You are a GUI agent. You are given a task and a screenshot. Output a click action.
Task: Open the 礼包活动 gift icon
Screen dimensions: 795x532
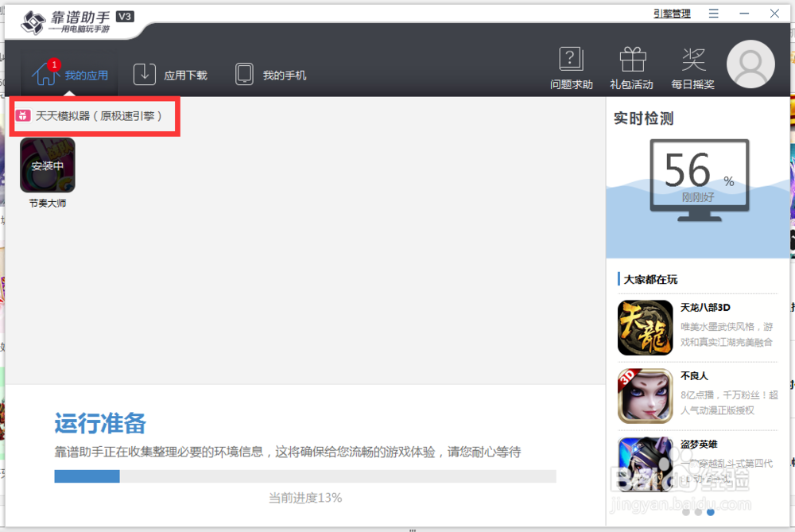(632, 68)
